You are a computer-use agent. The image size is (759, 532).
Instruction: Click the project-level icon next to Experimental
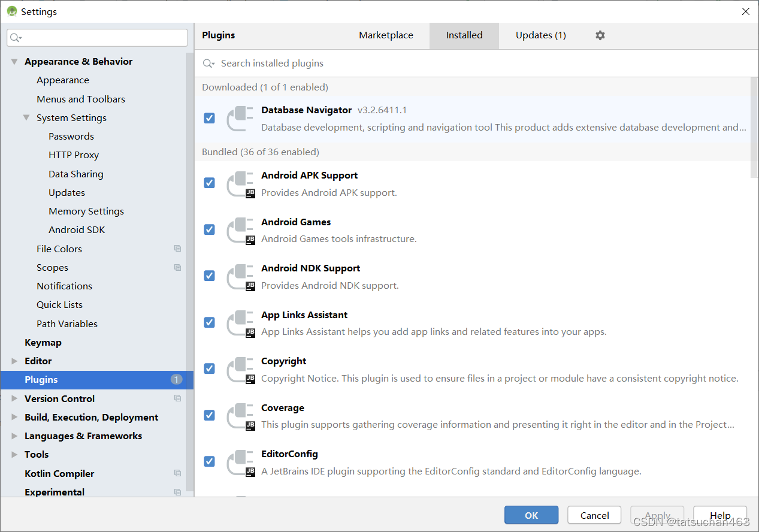(177, 492)
